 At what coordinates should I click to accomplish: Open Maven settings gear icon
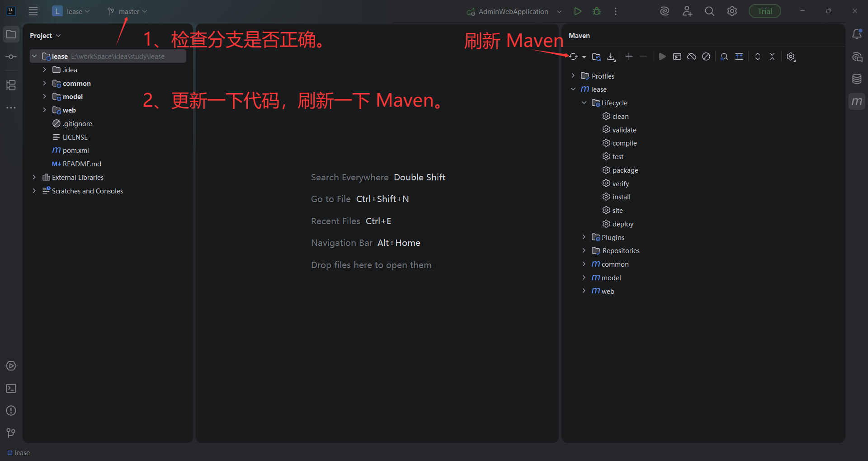pos(791,56)
